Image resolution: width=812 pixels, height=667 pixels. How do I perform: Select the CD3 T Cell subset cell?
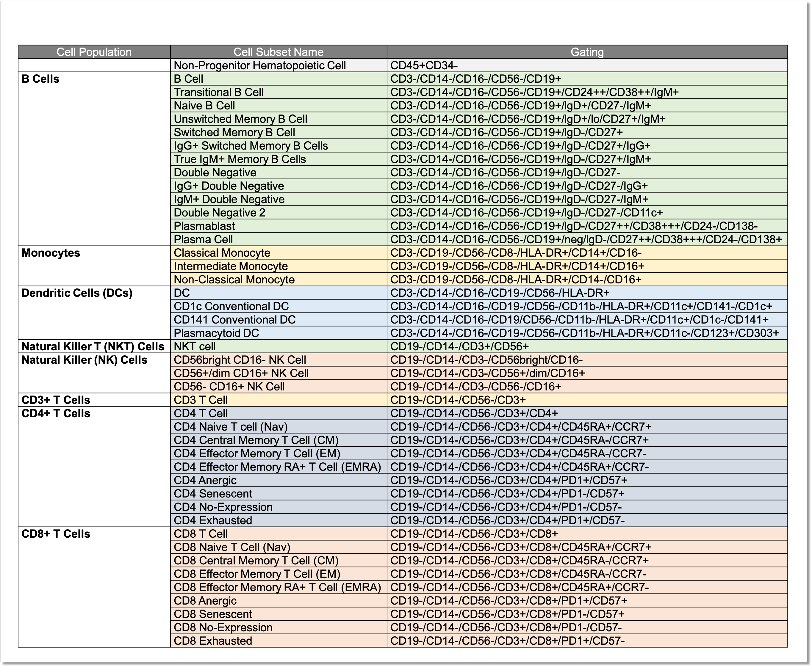point(201,400)
